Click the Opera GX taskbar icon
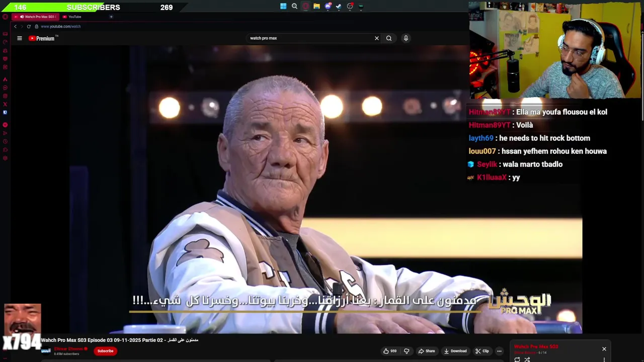Viewport: 644px width, 362px height. click(305, 7)
